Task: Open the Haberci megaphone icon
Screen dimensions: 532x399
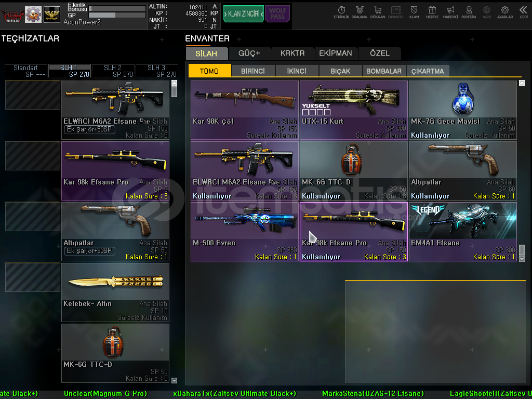Action: click(x=450, y=12)
